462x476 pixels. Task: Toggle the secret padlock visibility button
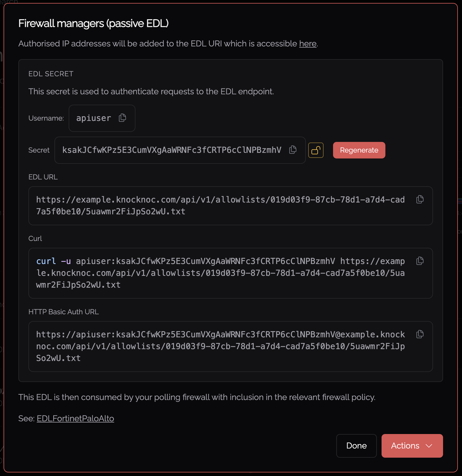316,150
